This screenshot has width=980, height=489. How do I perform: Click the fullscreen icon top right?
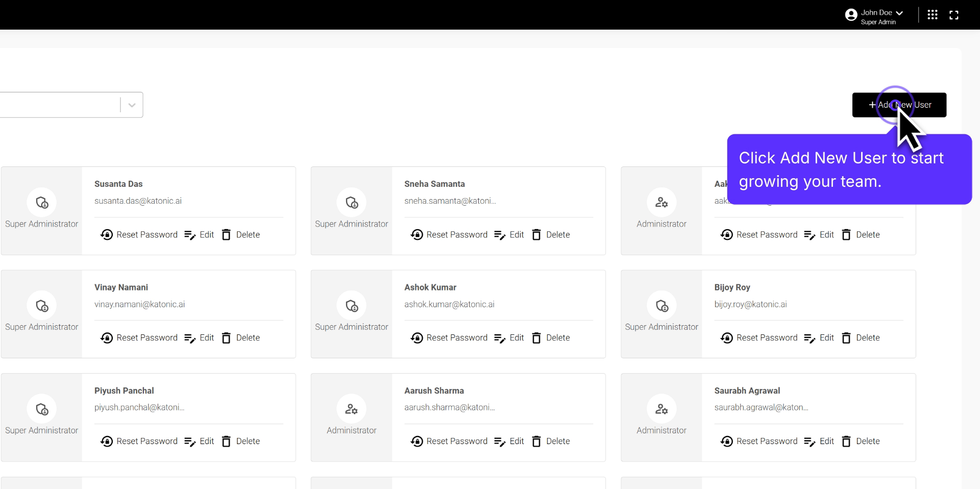(x=954, y=15)
